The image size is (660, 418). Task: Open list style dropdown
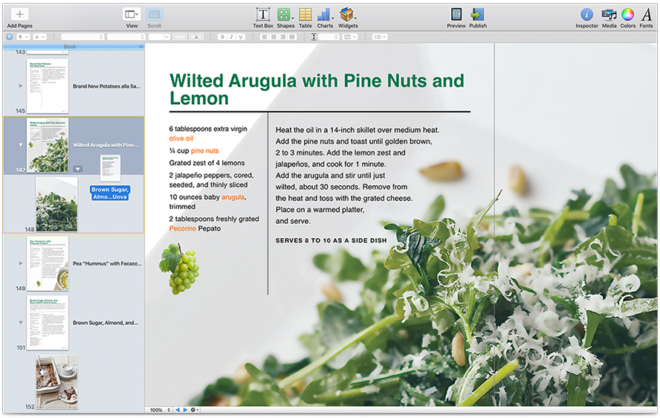click(x=380, y=37)
